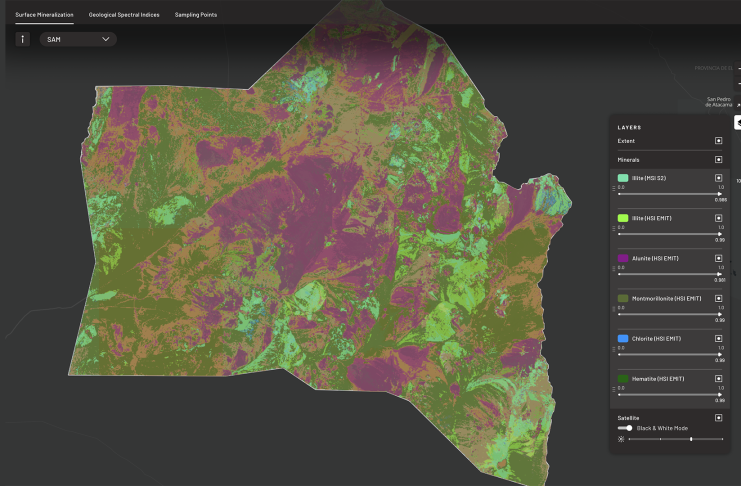Toggle Hematite (HSI EMIT) layer checkbox
This screenshot has height=486, width=741.
(718, 378)
